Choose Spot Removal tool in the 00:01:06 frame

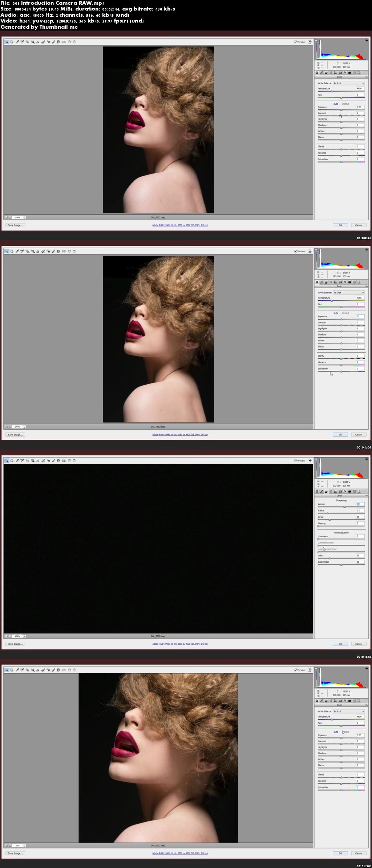click(x=43, y=251)
